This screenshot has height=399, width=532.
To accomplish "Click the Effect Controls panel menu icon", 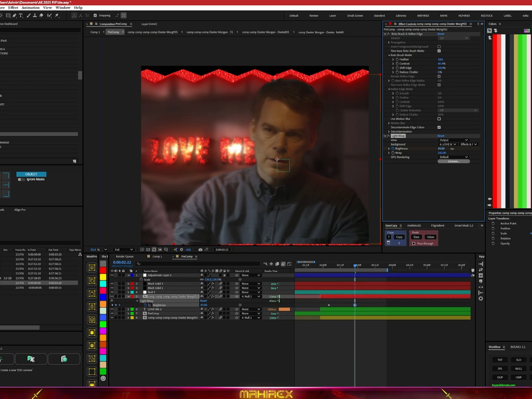I will pos(470,24).
